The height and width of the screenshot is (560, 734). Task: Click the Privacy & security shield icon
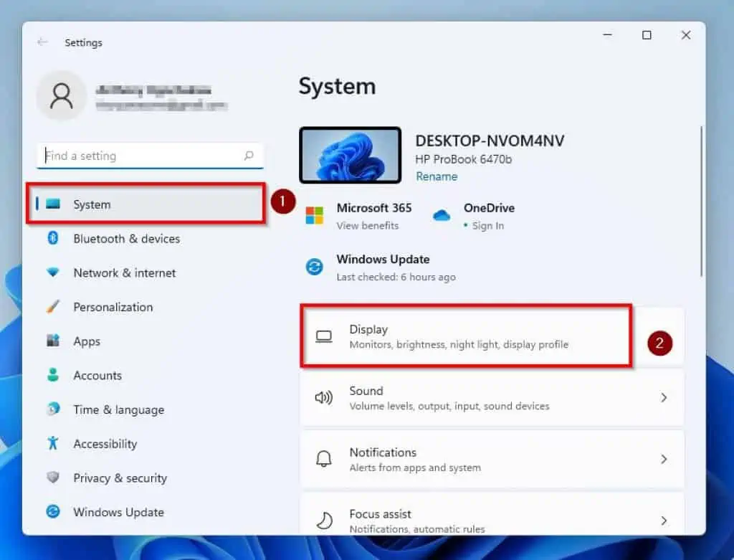[x=52, y=478]
